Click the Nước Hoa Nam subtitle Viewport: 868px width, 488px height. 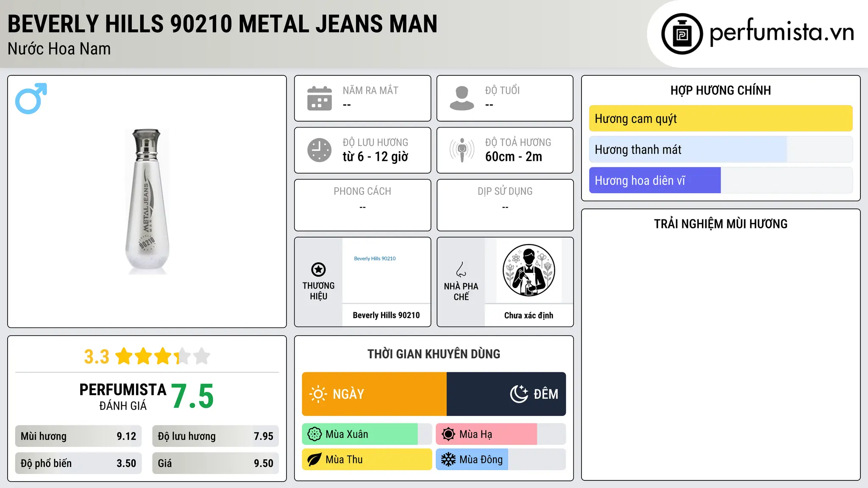coord(59,49)
